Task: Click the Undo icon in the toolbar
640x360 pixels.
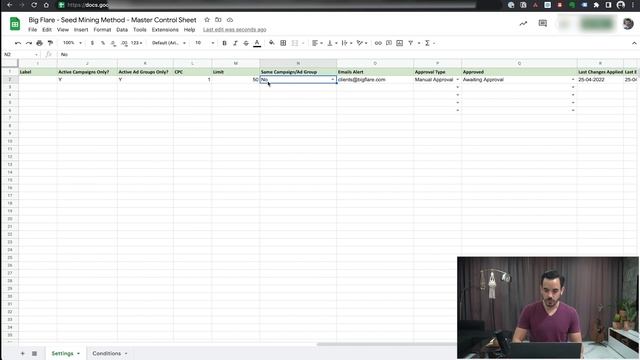Action: (x=18, y=43)
